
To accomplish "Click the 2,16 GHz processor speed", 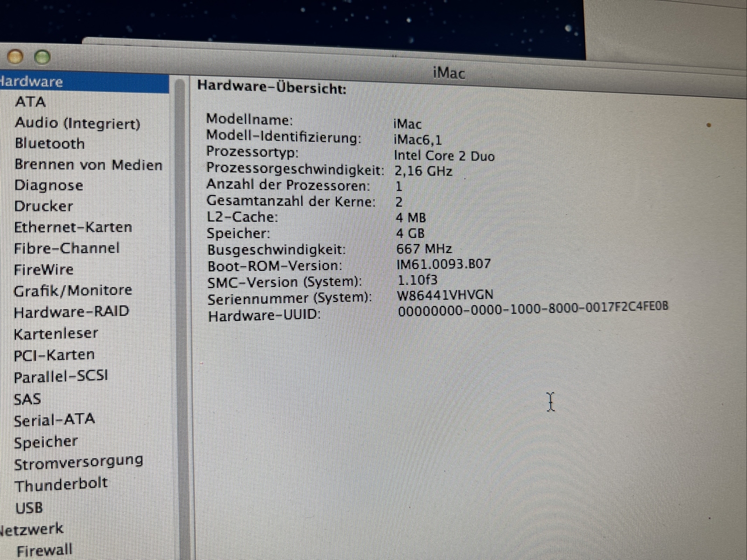I will tap(423, 171).
